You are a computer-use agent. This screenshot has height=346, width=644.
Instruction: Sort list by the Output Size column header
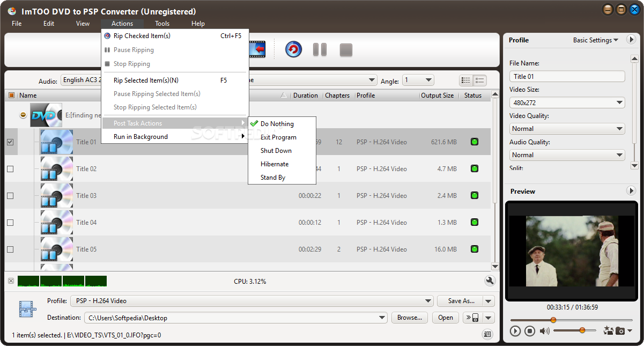pos(438,95)
